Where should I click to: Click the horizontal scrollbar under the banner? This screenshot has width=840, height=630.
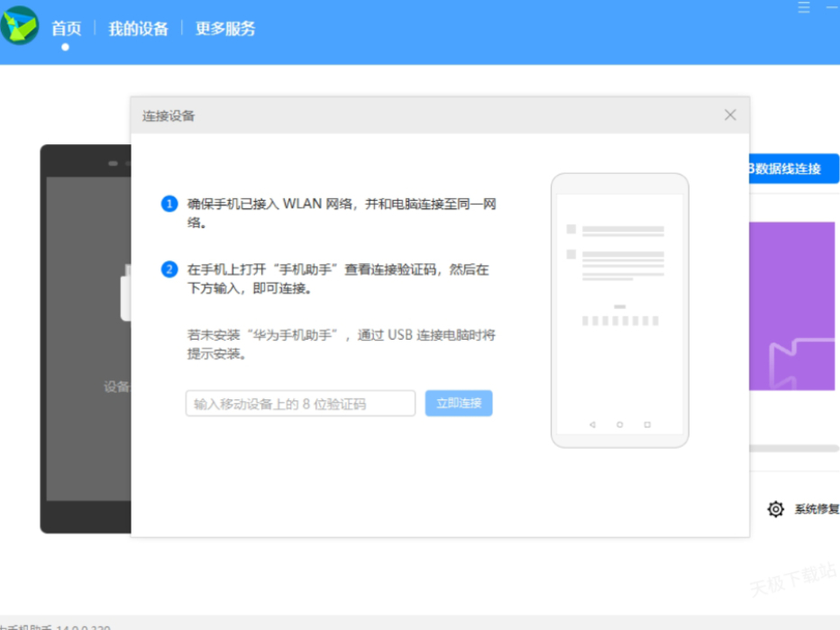coord(794,449)
